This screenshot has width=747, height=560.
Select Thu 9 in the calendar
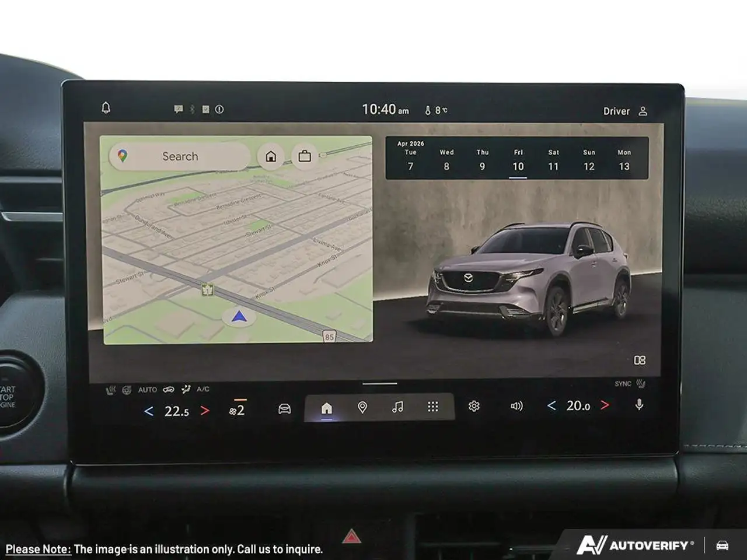pos(482,160)
